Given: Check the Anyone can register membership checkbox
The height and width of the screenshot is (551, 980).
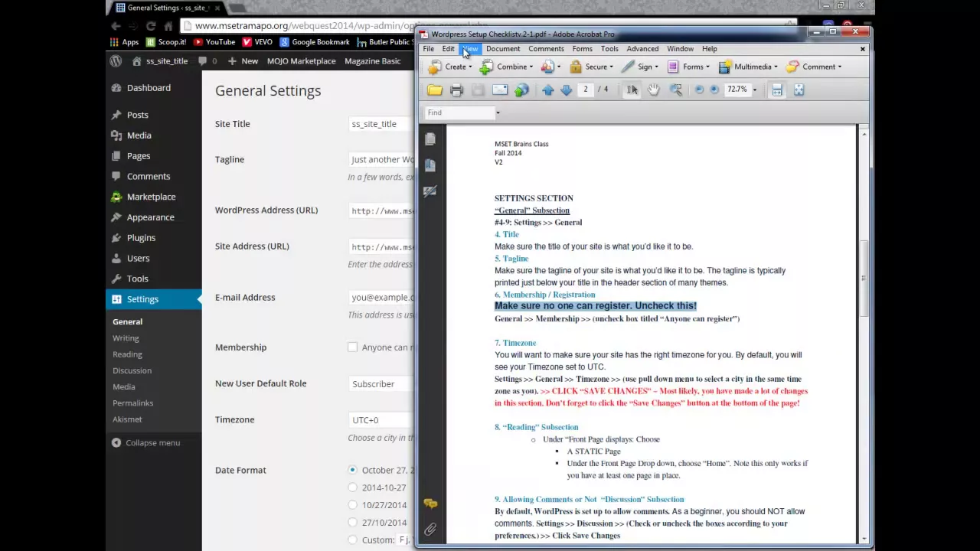Looking at the screenshot, I should click(x=352, y=347).
